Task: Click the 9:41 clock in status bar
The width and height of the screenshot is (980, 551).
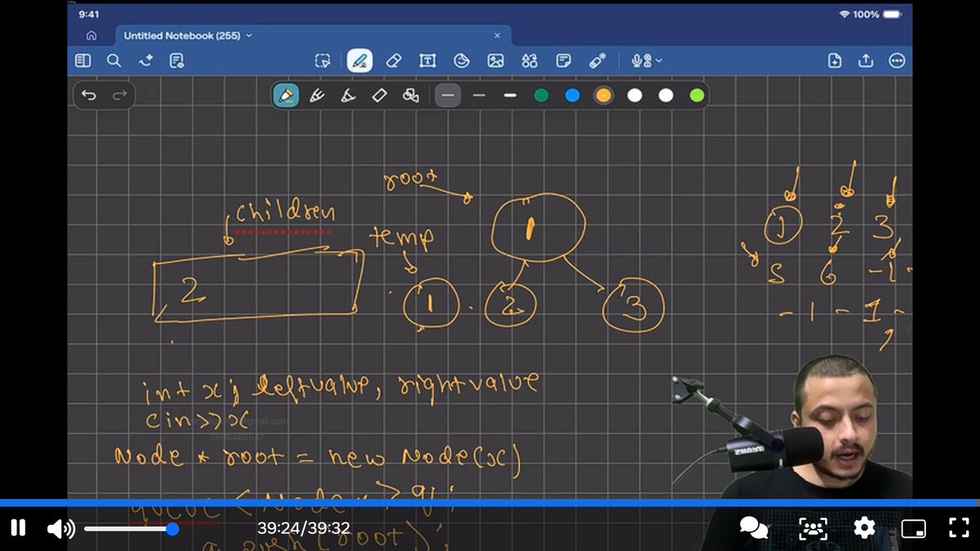Action: (89, 15)
